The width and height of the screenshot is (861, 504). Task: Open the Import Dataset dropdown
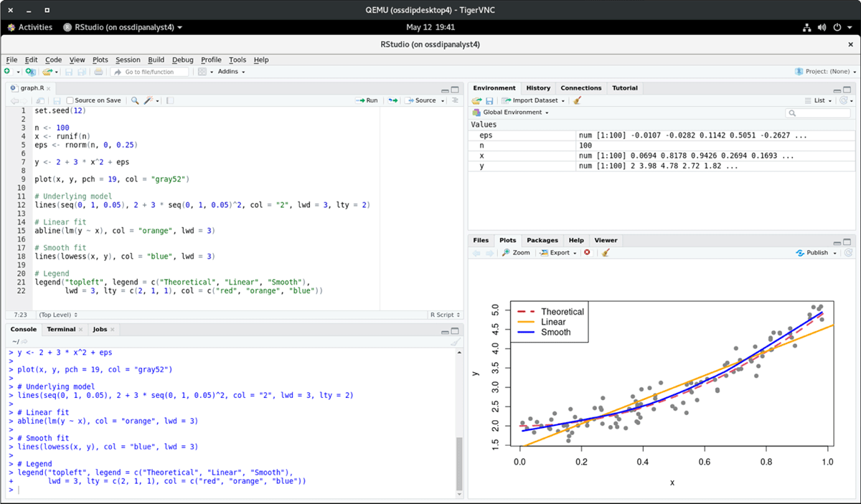click(533, 101)
